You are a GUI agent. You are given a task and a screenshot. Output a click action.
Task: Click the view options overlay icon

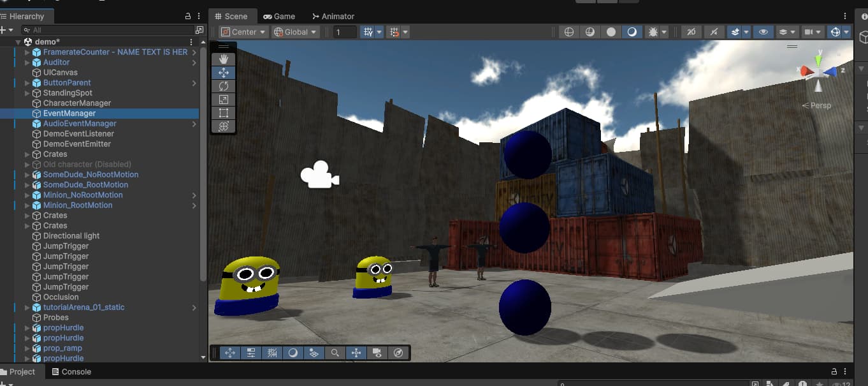(314, 353)
